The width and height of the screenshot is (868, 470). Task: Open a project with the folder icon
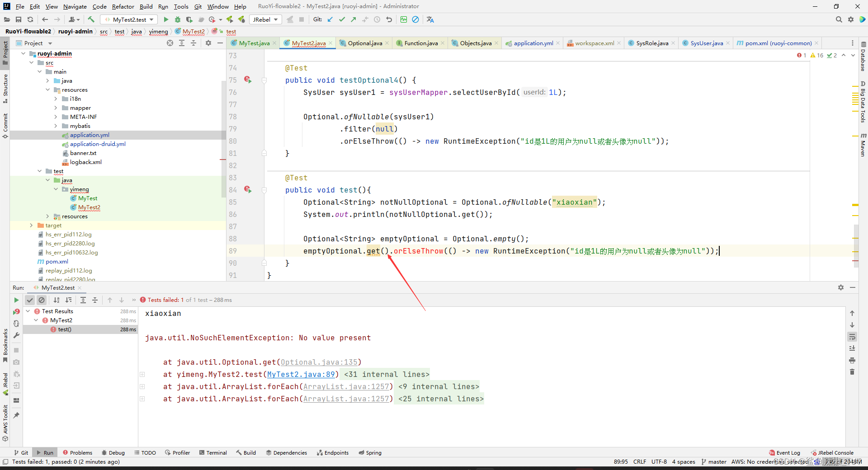click(x=7, y=19)
